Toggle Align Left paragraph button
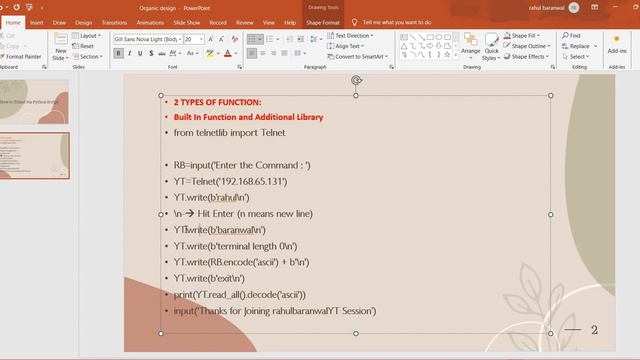This screenshot has width=640, height=360. [x=252, y=53]
